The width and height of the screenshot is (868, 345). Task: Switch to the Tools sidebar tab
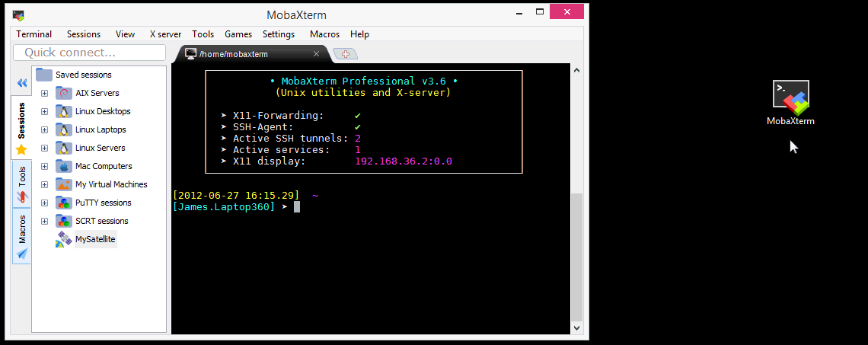click(x=22, y=184)
